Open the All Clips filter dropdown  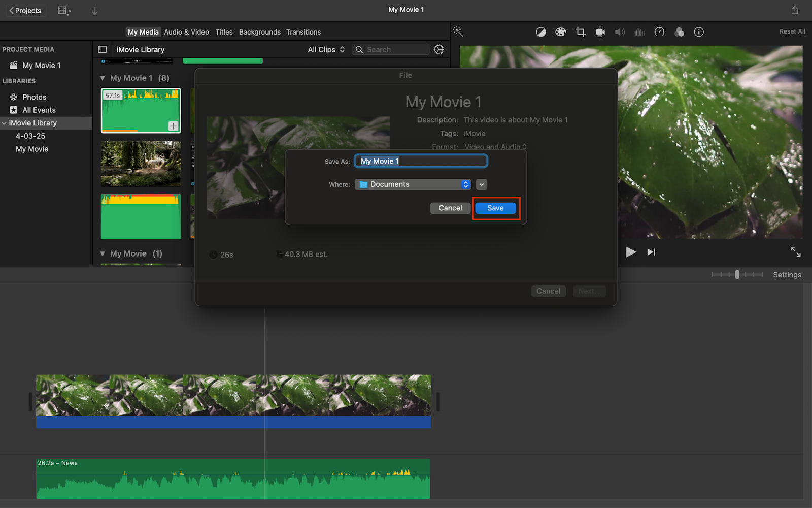pyautogui.click(x=326, y=49)
